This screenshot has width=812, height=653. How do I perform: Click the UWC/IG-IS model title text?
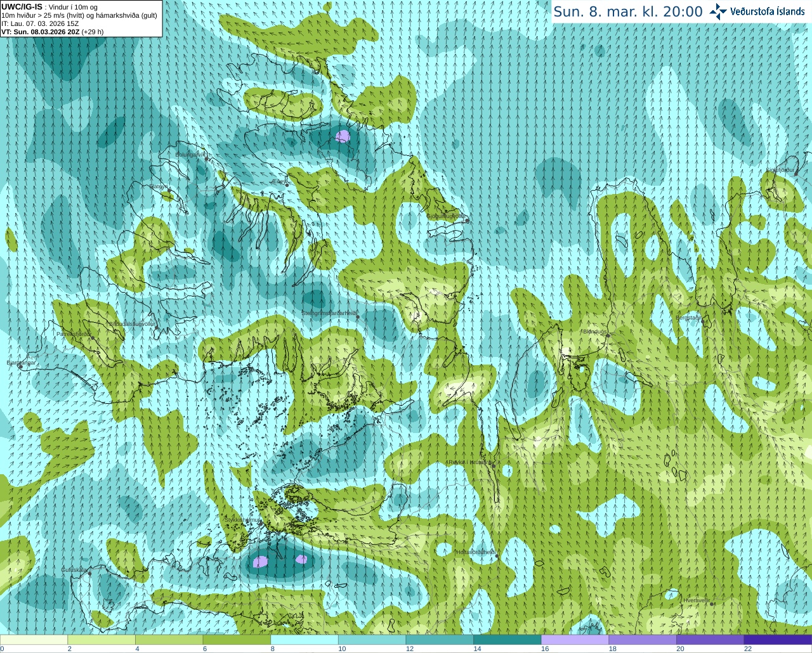click(22, 6)
